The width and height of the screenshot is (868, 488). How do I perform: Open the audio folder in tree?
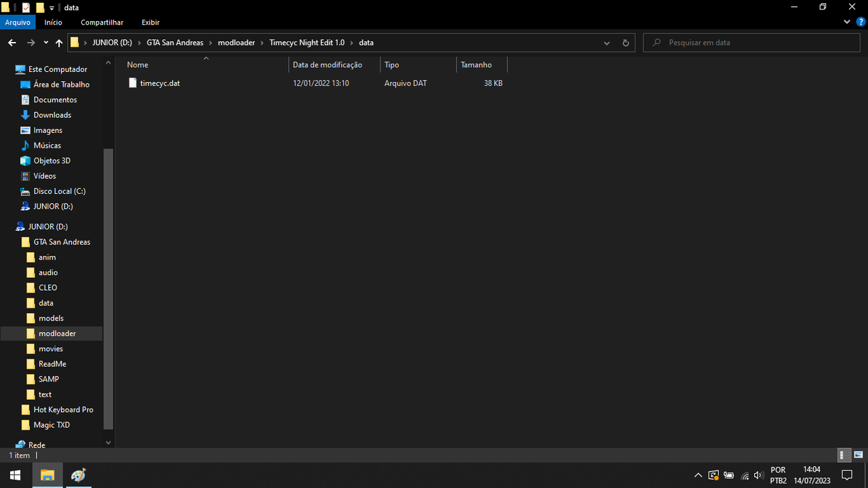click(x=48, y=272)
